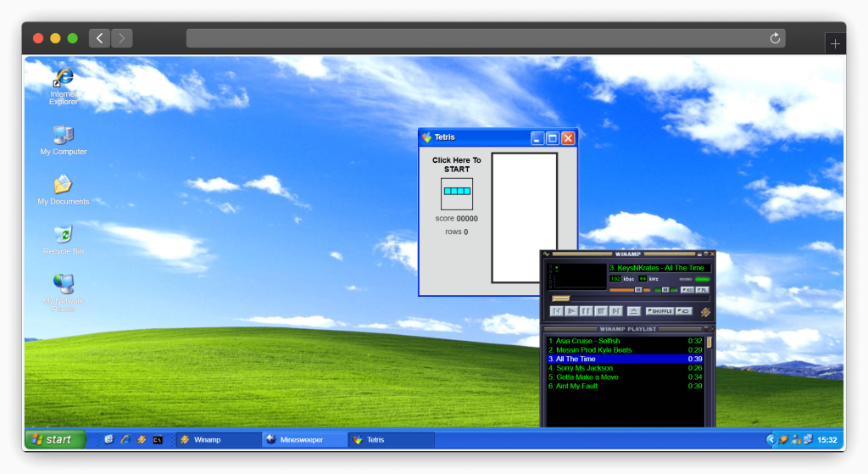Open the command prompt quick launch icon
Screen dimensions: 868x474
point(158,439)
